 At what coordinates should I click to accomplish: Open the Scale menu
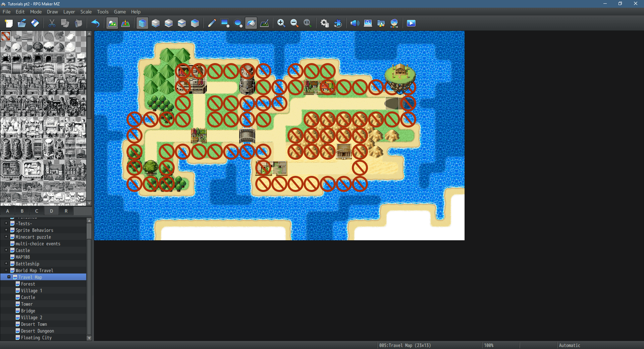click(x=86, y=12)
